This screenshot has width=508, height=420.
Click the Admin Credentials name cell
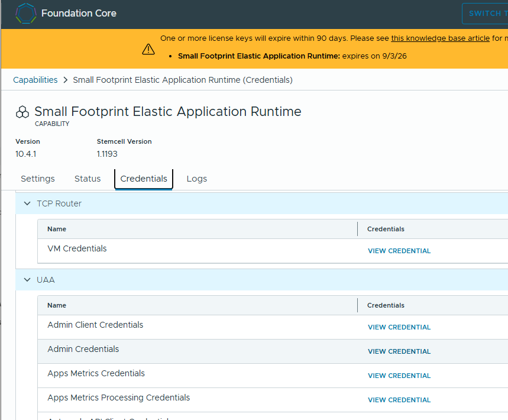tap(83, 349)
